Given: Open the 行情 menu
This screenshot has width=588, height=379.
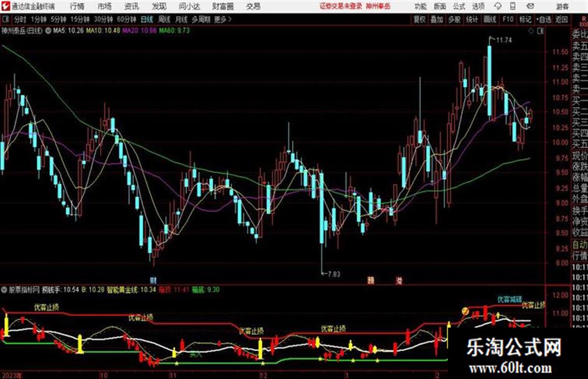Looking at the screenshot, I should click(77, 6).
